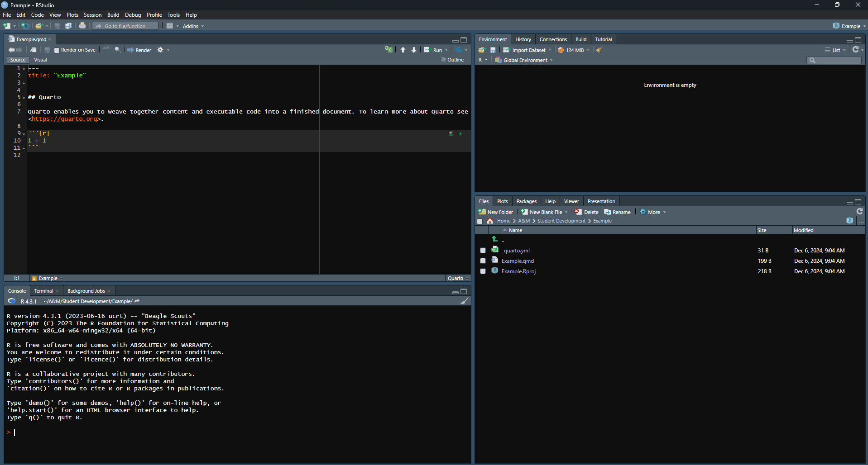Toggle the Render on Save checkbox
The width and height of the screenshot is (868, 465).
click(57, 50)
